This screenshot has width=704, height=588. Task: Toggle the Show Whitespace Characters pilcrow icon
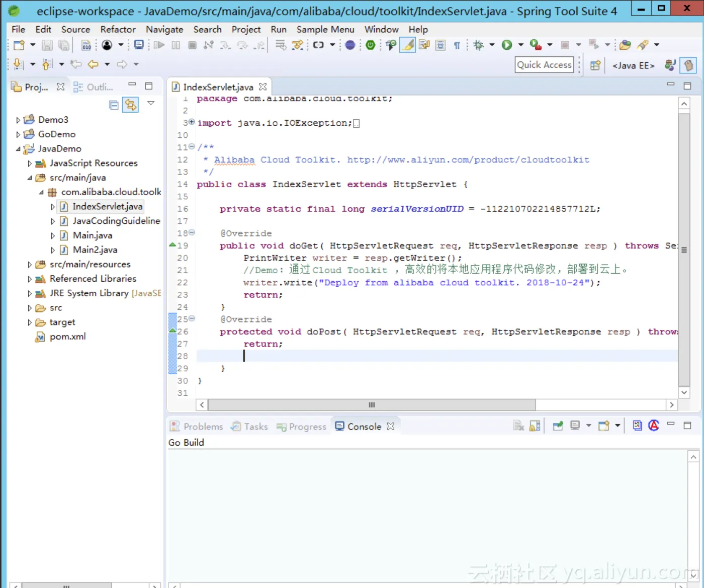coord(457,45)
